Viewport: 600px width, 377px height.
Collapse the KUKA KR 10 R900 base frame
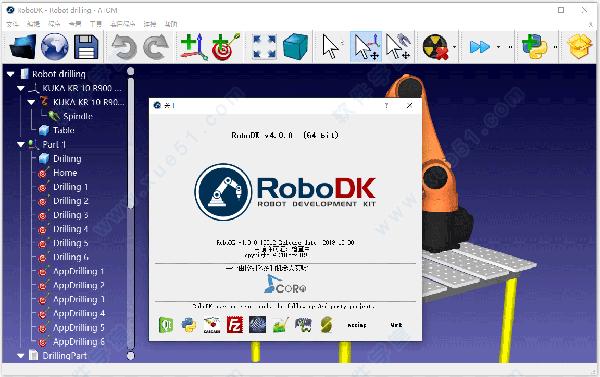(x=21, y=88)
